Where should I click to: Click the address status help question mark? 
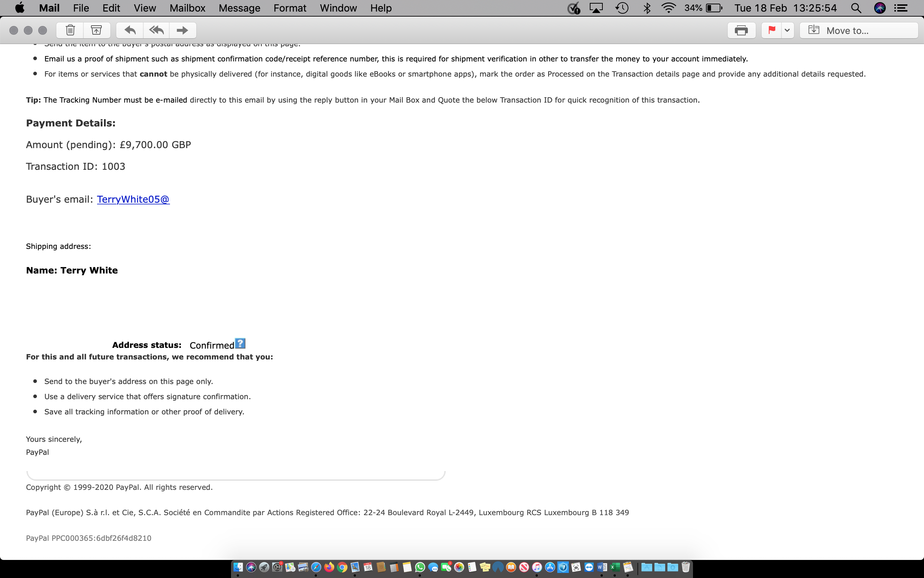click(240, 343)
